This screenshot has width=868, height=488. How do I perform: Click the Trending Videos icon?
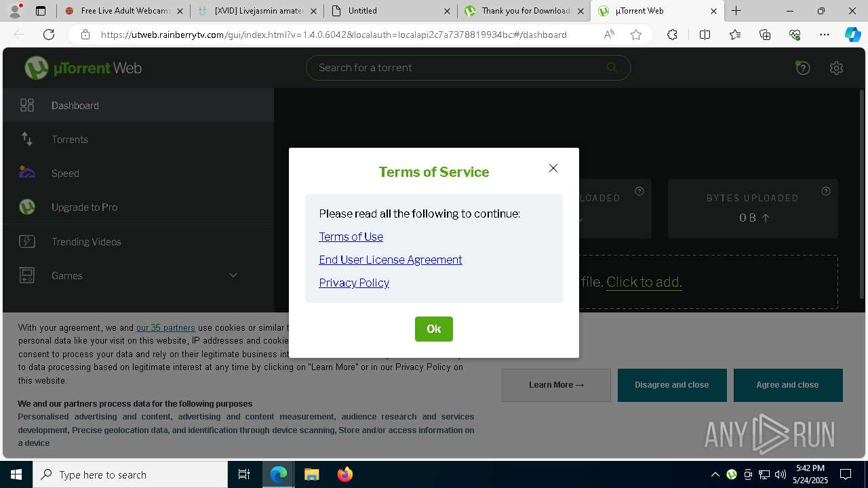[27, 241]
